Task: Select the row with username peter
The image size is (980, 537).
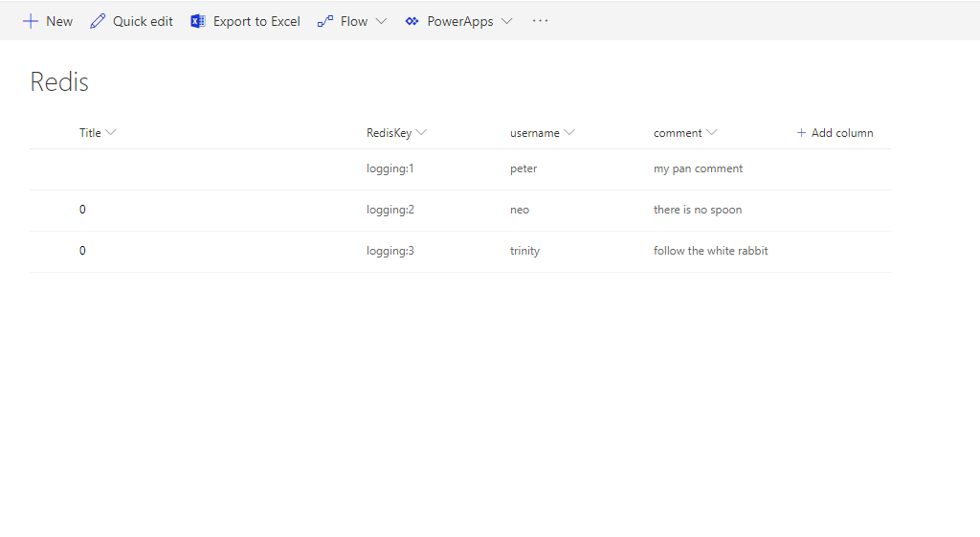Action: (x=523, y=168)
